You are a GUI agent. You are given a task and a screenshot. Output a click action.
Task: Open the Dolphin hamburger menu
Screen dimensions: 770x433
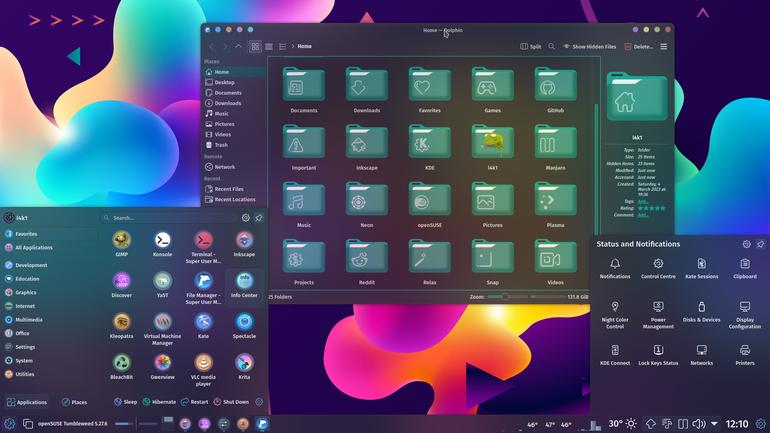tap(663, 47)
